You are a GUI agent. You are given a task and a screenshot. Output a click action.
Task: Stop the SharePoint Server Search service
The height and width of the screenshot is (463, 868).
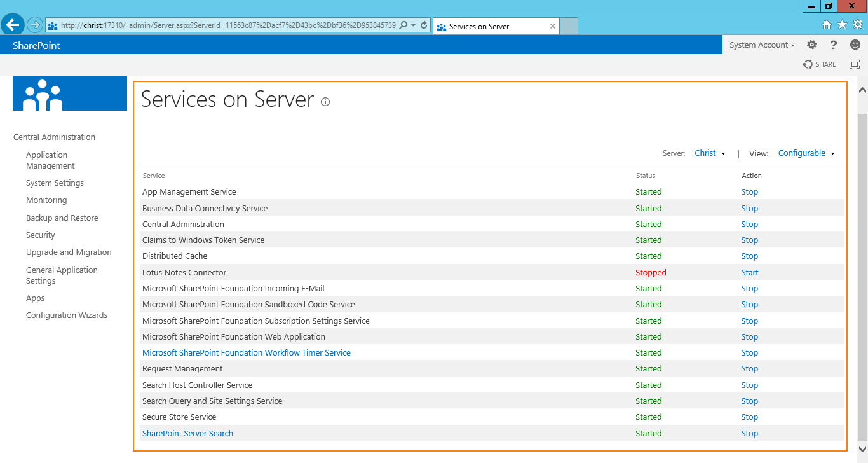tap(750, 433)
